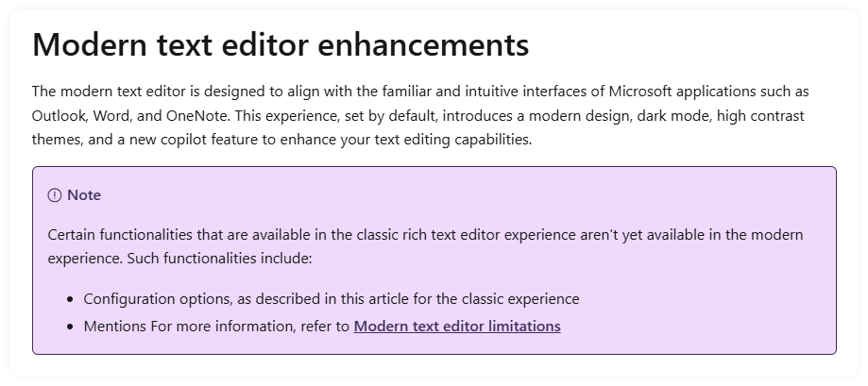Click the word Mentions in the list

coord(115,327)
